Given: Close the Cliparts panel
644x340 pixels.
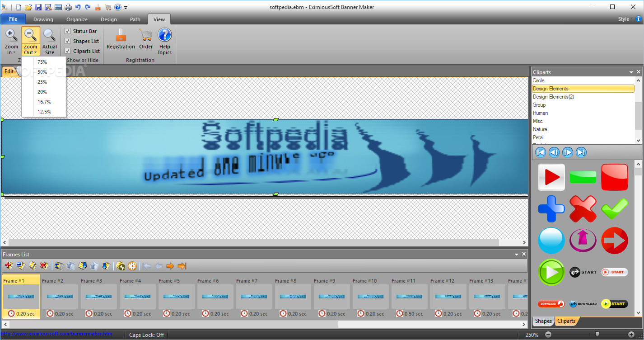Looking at the screenshot, I should 639,72.
